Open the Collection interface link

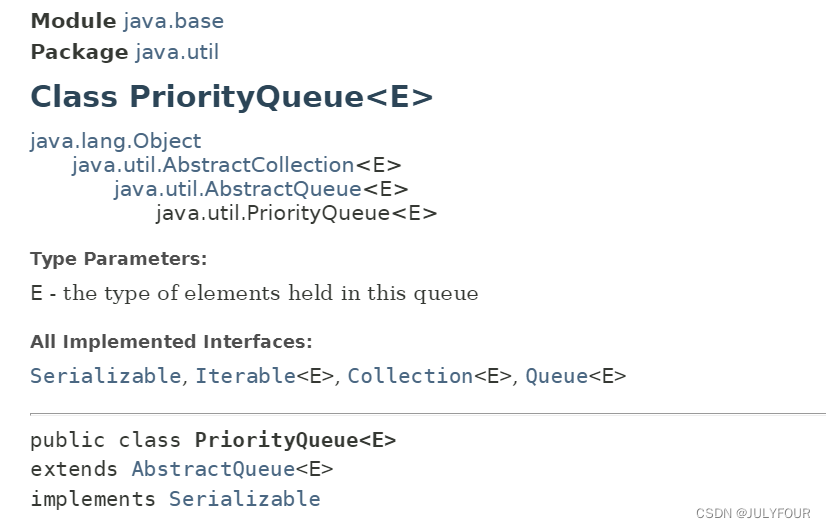pyautogui.click(x=410, y=376)
